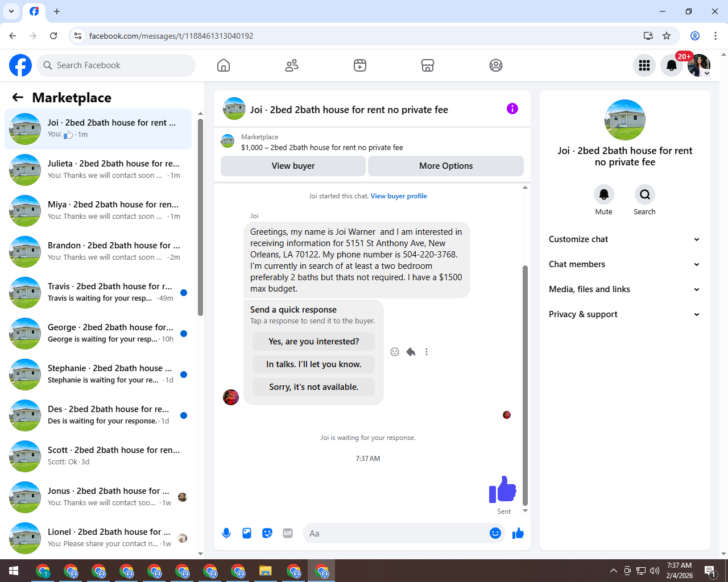Send quick response 'In talks. I'll let you know.'
Screen dimensions: 728x582
click(314, 364)
